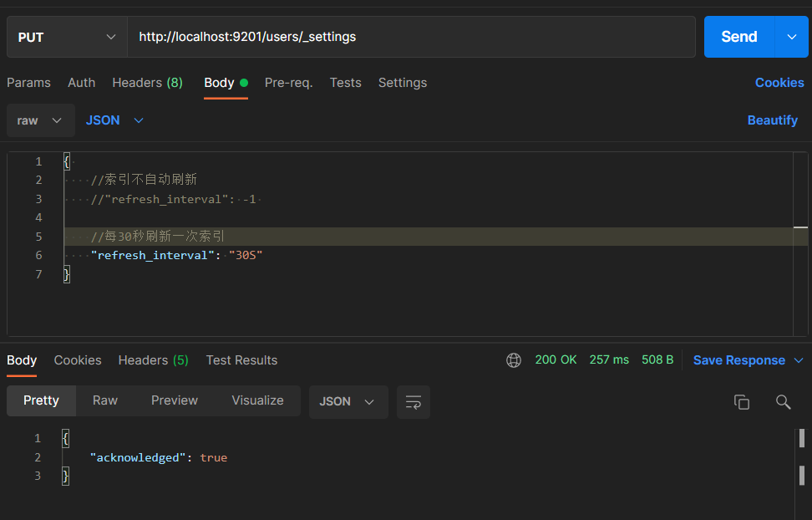
Task: Click line number 4 in request editor
Action: click(38, 217)
